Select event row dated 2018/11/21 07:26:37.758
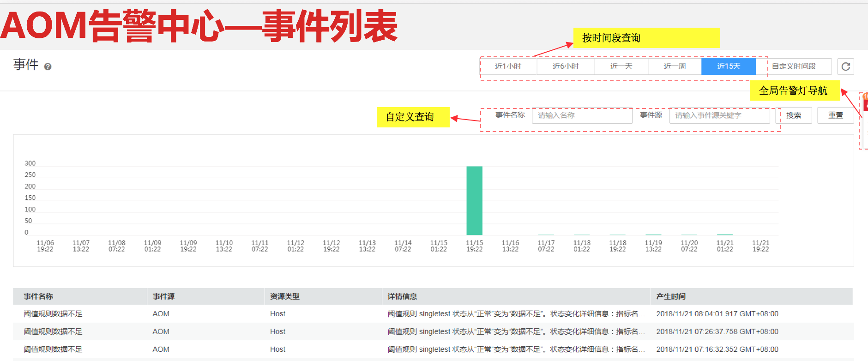 (x=433, y=331)
